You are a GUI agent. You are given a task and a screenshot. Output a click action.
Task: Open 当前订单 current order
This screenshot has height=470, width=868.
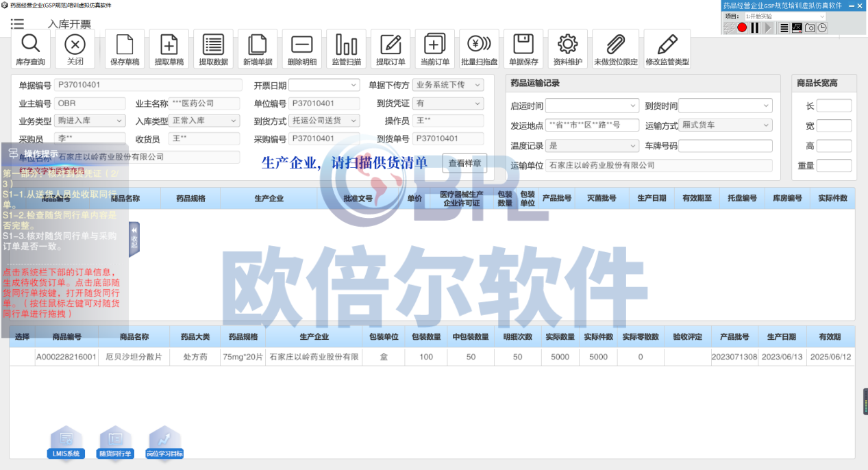click(434, 49)
